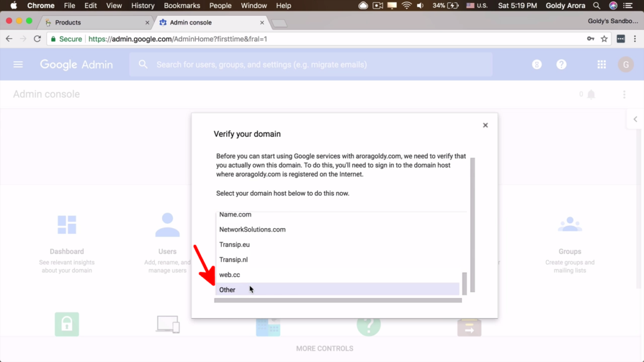This screenshot has height=362, width=644.
Task: Select Other from domain host list
Action: coord(338,289)
